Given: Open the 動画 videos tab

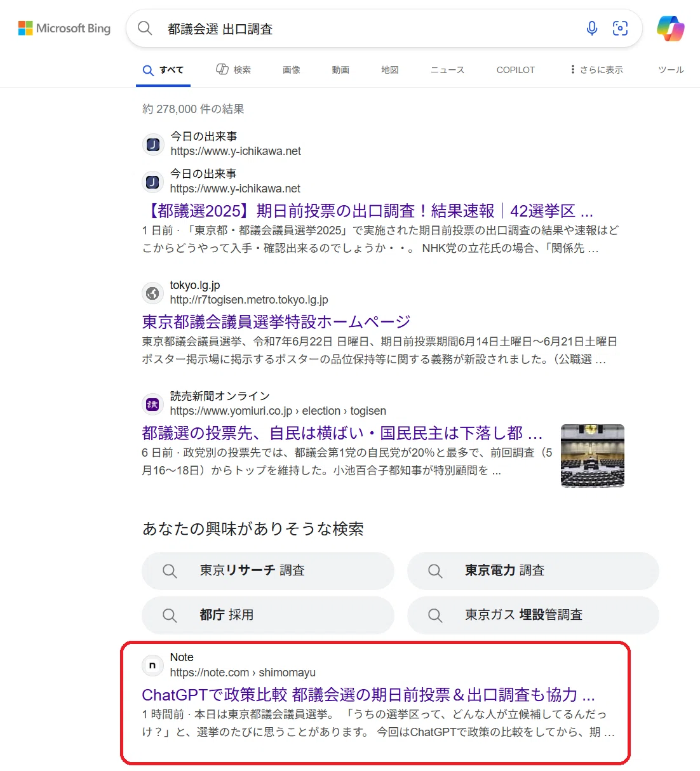Looking at the screenshot, I should click(340, 70).
